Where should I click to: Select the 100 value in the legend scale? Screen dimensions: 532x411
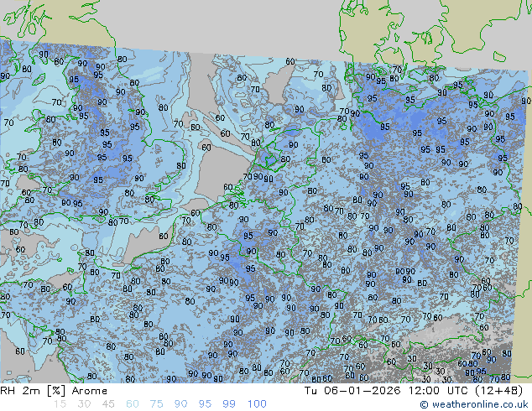pos(257,404)
